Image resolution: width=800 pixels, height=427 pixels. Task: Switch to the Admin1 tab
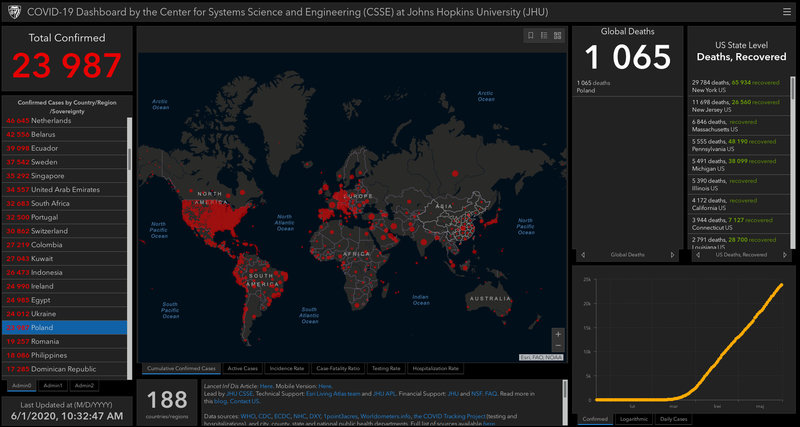(x=54, y=385)
